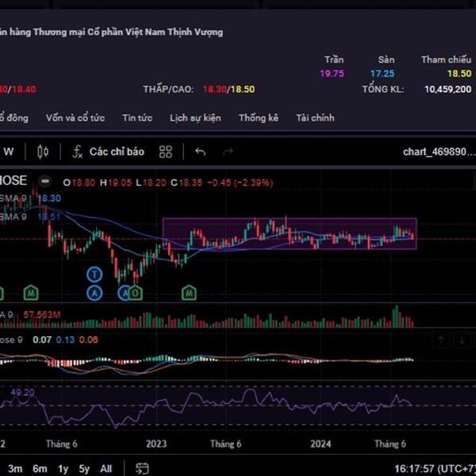The width and height of the screenshot is (476, 476).
Task: Open the T event marker on the chart
Action: tap(94, 274)
